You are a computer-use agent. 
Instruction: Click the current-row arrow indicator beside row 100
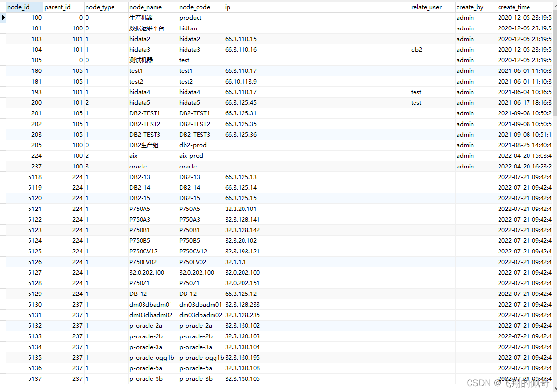tap(3, 18)
